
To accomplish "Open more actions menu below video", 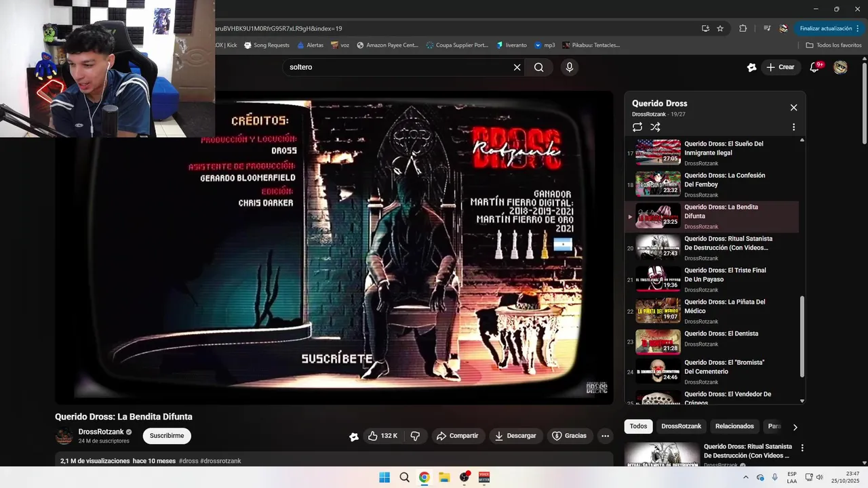I will (606, 436).
